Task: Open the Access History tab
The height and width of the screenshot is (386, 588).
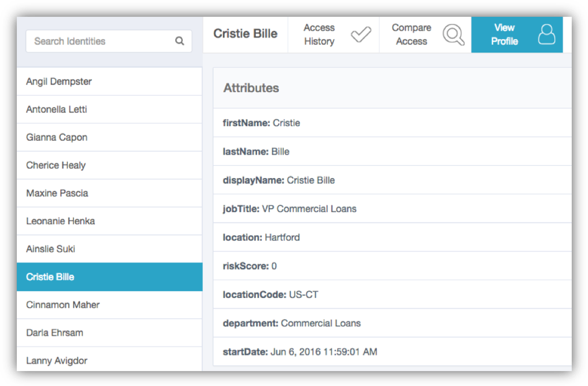Action: point(319,35)
